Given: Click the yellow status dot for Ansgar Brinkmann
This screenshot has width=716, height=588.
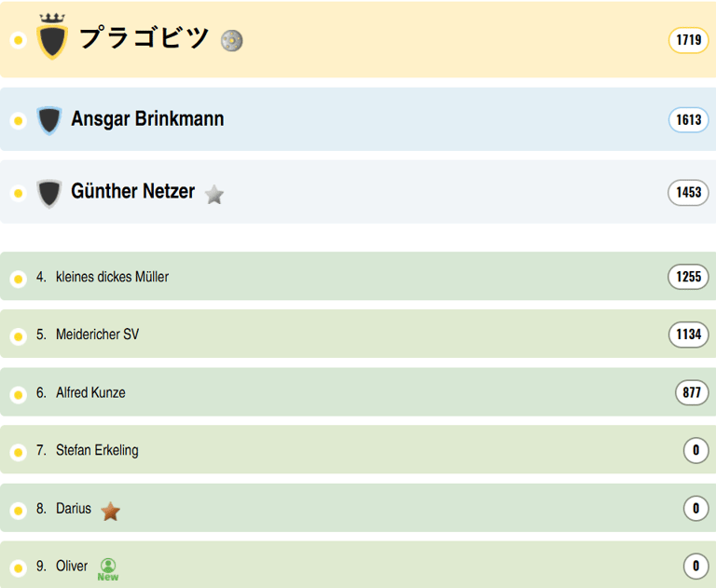Looking at the screenshot, I should click(x=18, y=121).
